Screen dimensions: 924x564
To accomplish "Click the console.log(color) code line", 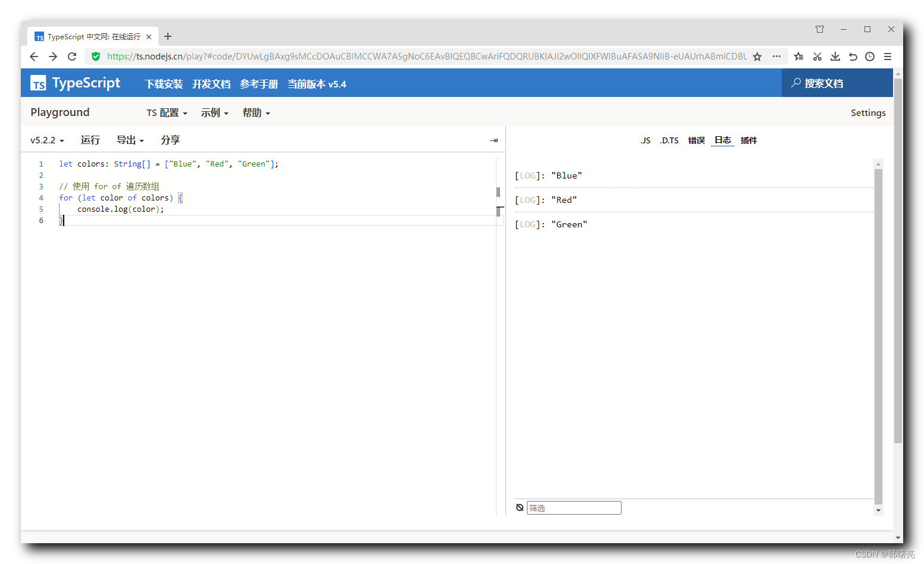I will pos(120,209).
